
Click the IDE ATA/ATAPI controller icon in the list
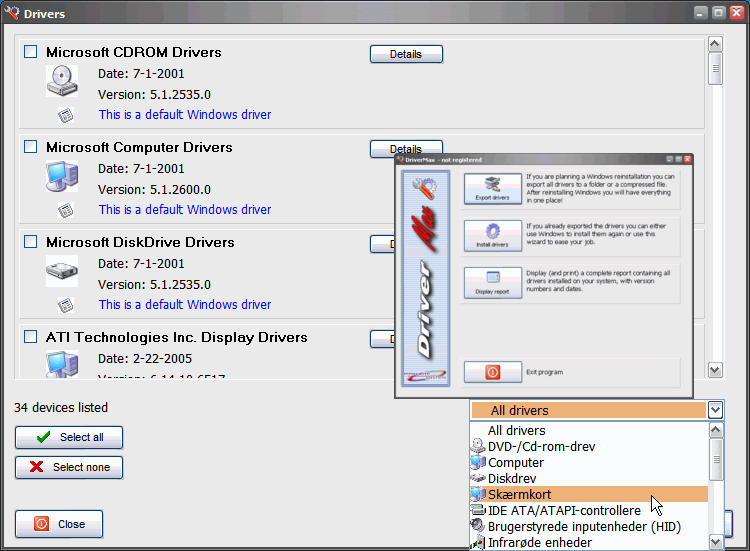click(478, 510)
